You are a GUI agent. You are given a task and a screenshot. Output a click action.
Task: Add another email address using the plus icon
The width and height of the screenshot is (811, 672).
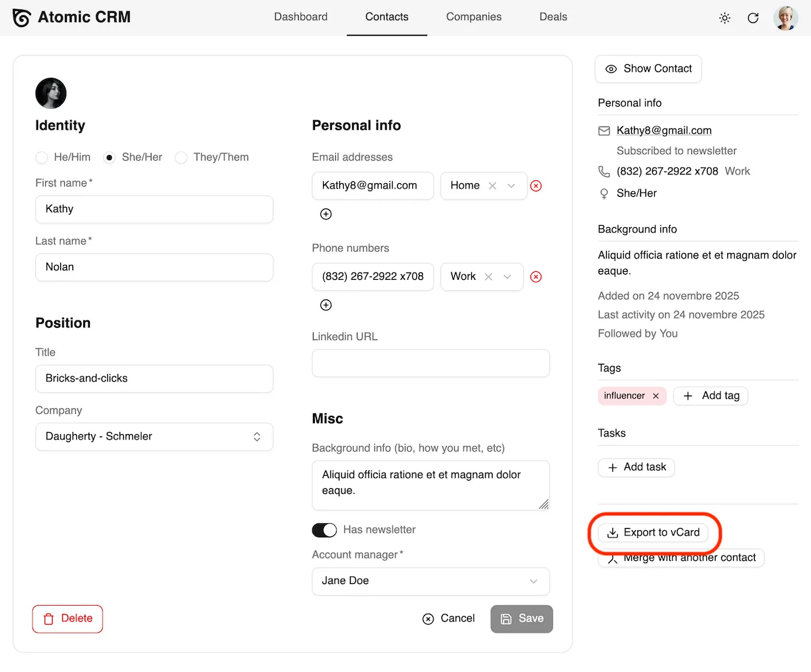pyautogui.click(x=326, y=214)
